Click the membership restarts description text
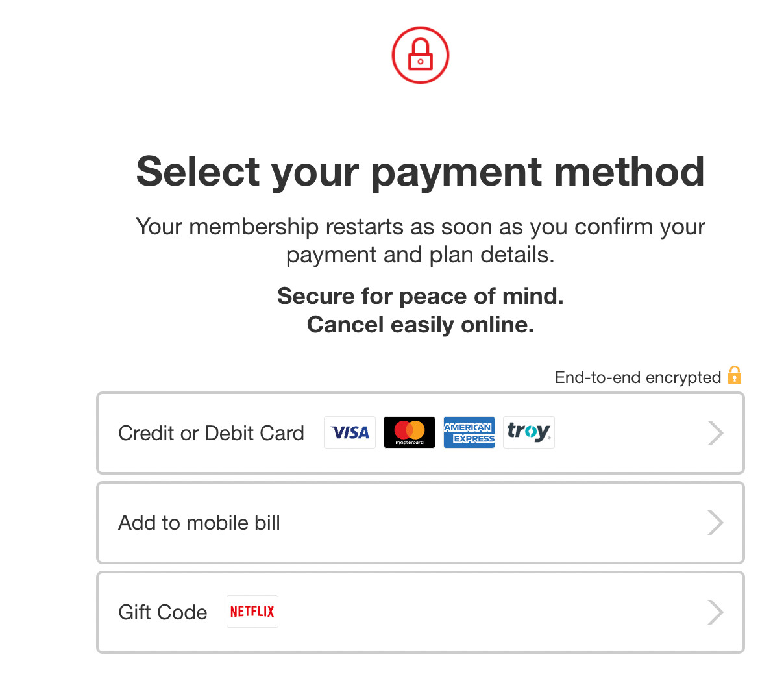784x683 pixels. (x=421, y=241)
